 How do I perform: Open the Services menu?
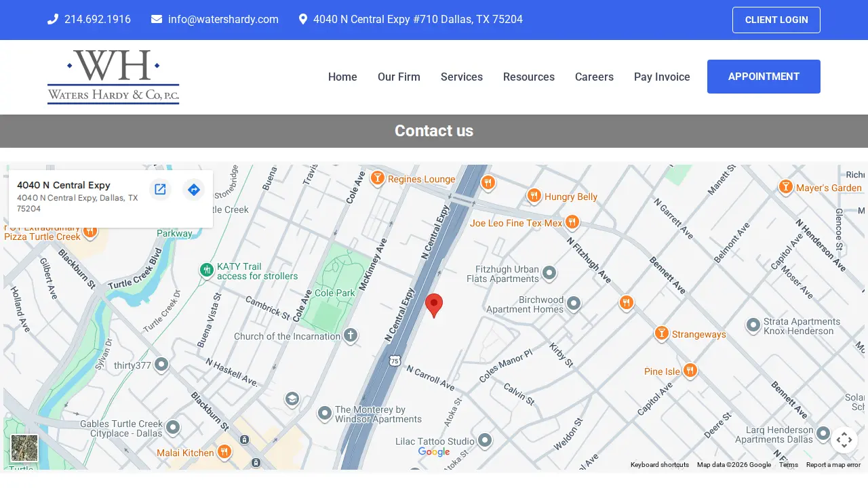click(x=462, y=77)
